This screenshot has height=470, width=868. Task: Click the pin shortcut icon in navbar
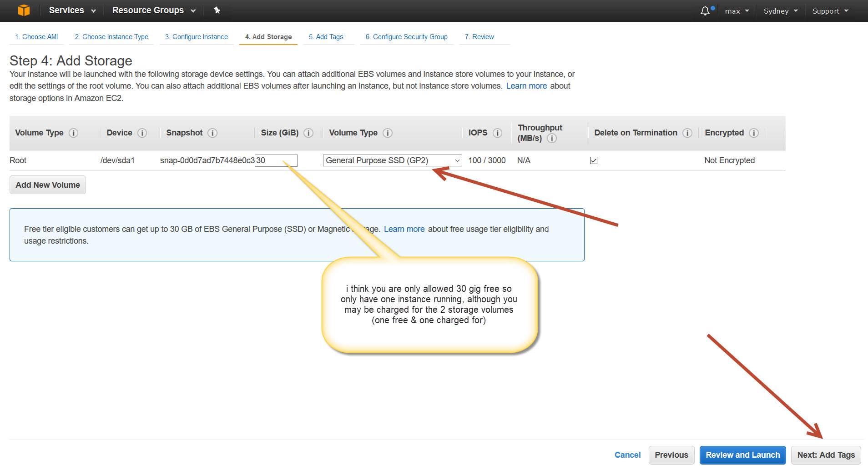(217, 10)
